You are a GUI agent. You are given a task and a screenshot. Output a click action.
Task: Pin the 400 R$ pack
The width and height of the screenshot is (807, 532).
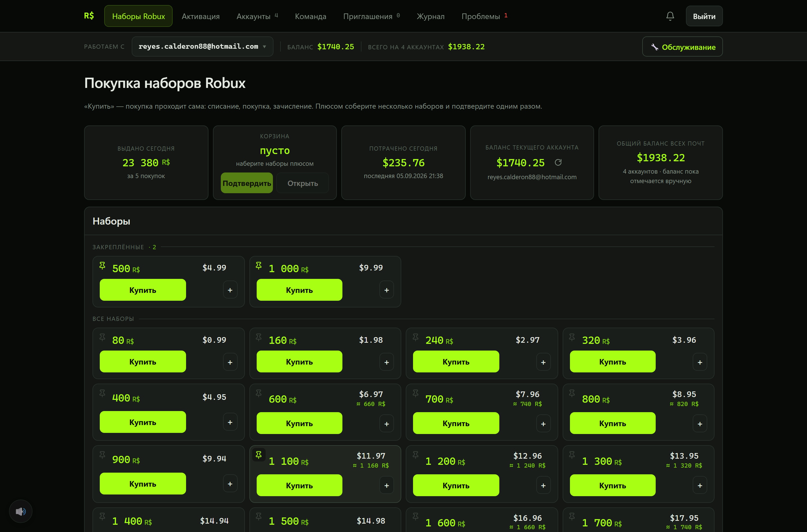coord(102,394)
